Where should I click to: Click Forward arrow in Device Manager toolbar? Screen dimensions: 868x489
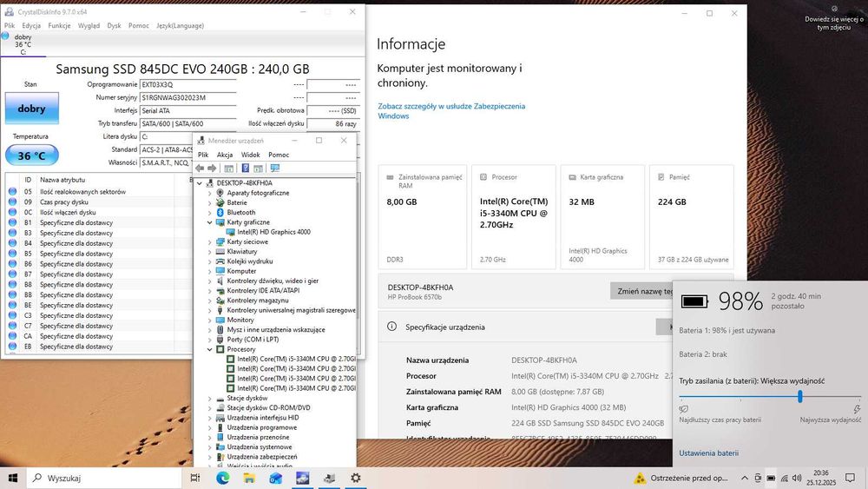coord(212,169)
